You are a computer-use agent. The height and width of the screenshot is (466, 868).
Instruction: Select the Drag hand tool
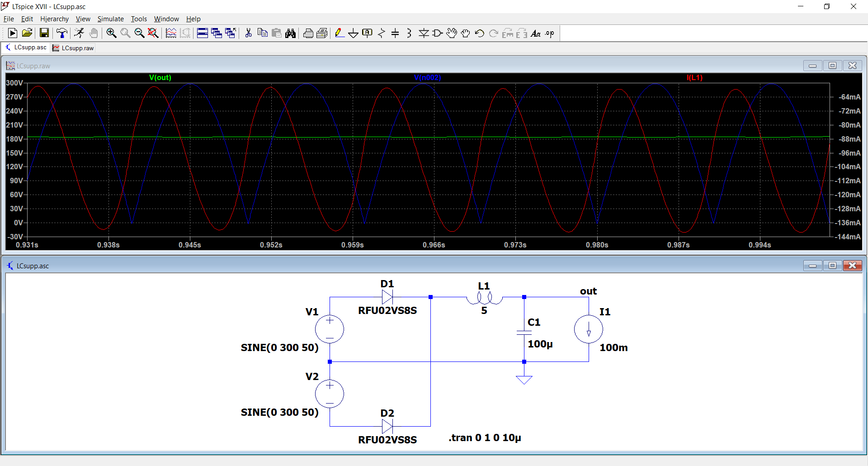(x=466, y=33)
